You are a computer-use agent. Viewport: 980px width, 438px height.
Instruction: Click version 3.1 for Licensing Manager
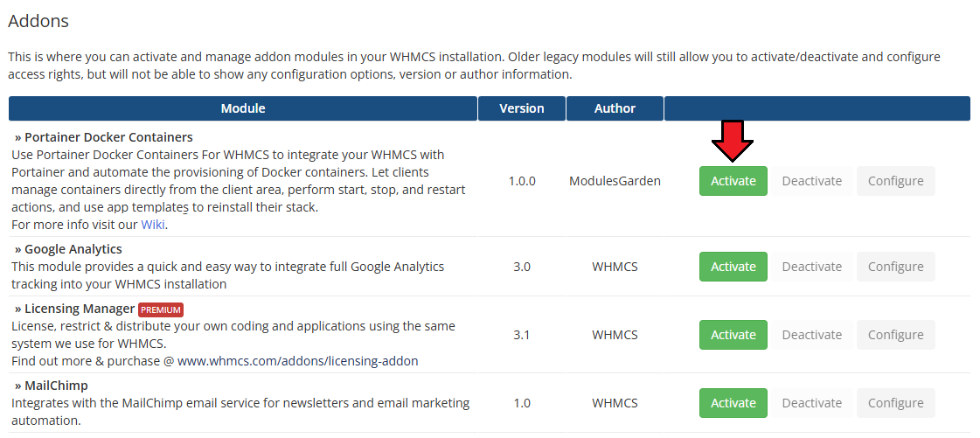point(522,335)
